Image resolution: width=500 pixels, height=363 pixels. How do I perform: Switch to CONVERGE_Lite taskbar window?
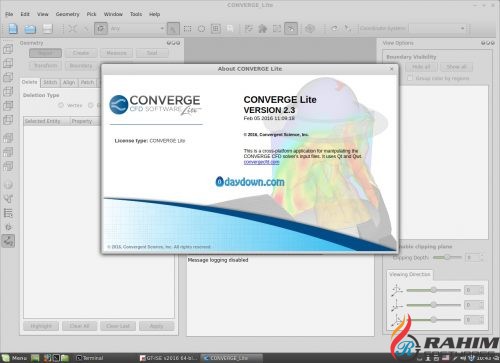pos(232,358)
